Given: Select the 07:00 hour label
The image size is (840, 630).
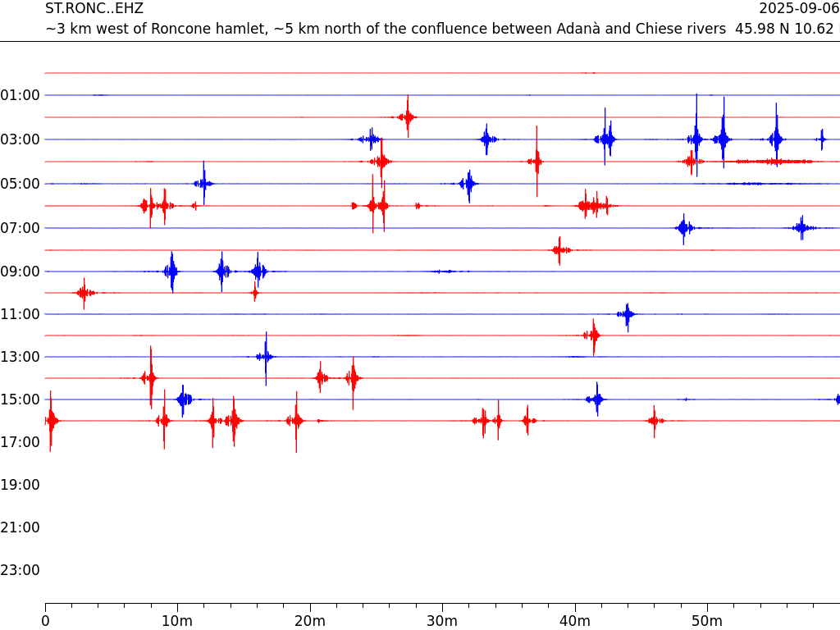Looking at the screenshot, I should coord(21,228).
